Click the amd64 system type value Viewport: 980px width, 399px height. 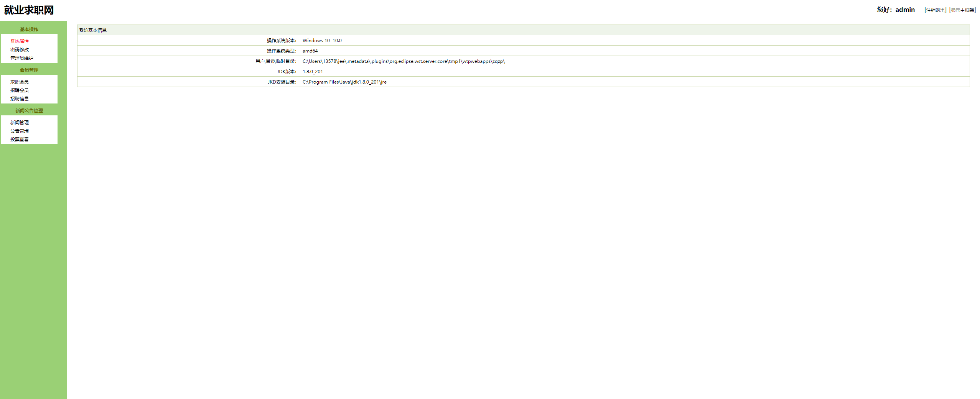310,51
